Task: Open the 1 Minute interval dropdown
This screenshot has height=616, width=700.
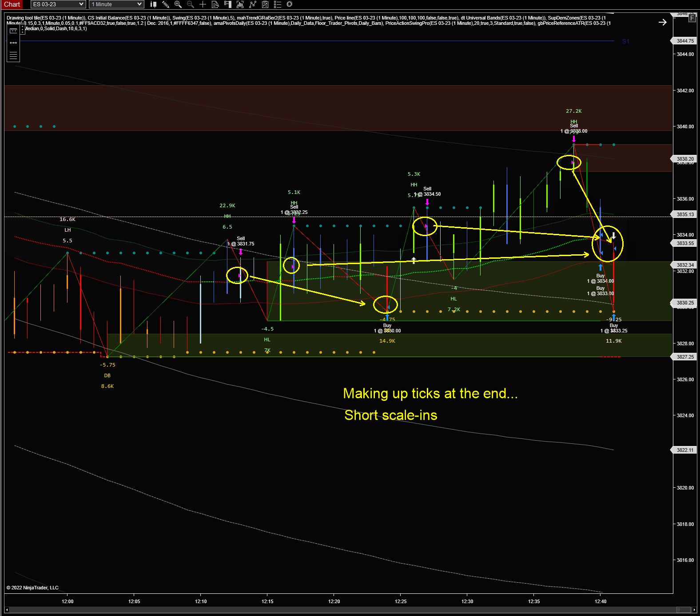Action: (117, 4)
